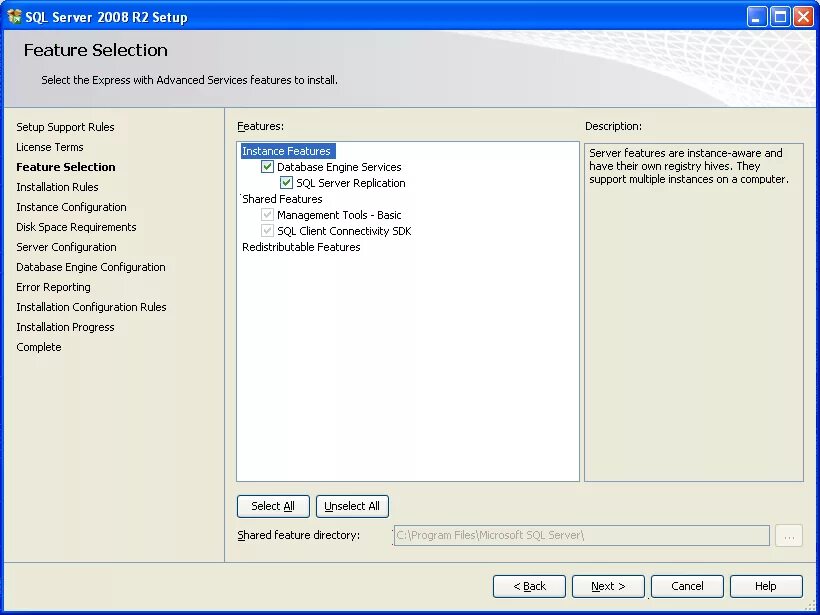Click the SQL Server Setup title bar icon
This screenshot has width=820, height=615.
click(14, 16)
